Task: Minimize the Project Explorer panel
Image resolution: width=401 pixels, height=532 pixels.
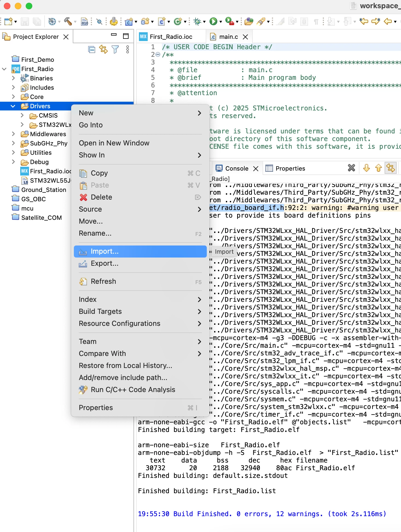Action: tap(114, 35)
